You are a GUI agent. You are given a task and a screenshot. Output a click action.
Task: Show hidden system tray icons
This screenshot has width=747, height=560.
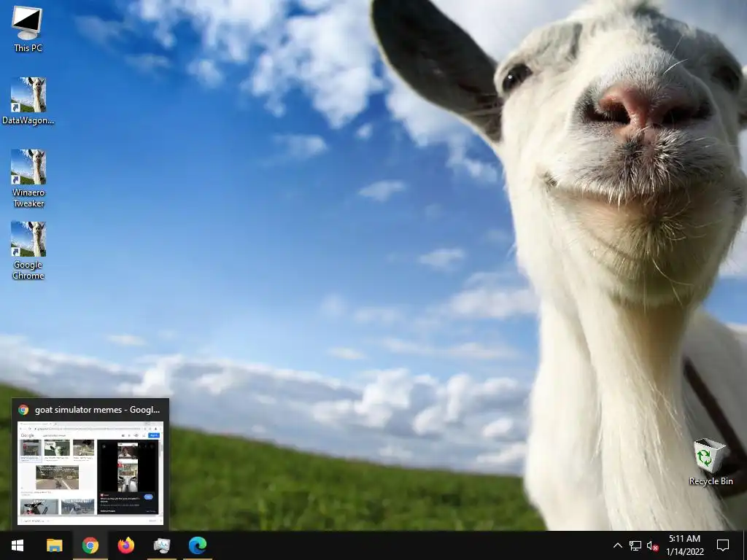(617, 545)
